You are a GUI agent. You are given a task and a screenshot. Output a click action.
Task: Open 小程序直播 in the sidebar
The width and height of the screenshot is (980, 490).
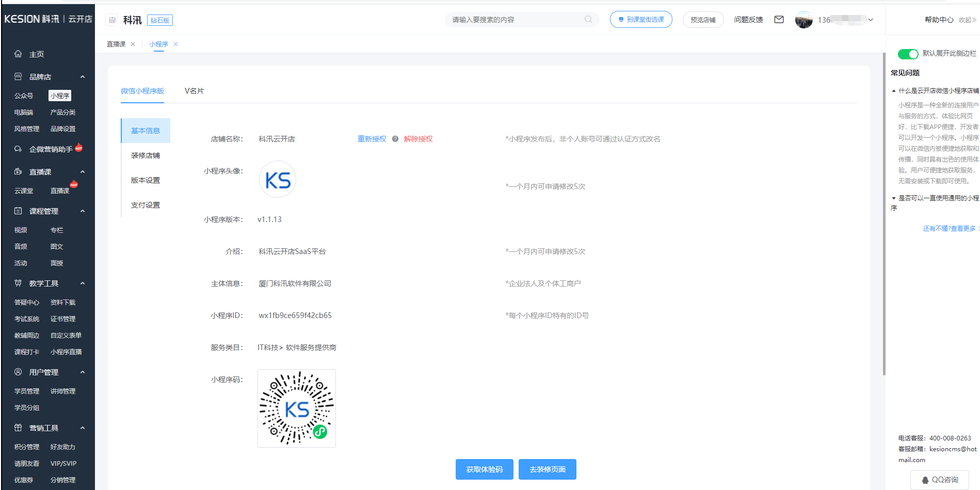[66, 352]
